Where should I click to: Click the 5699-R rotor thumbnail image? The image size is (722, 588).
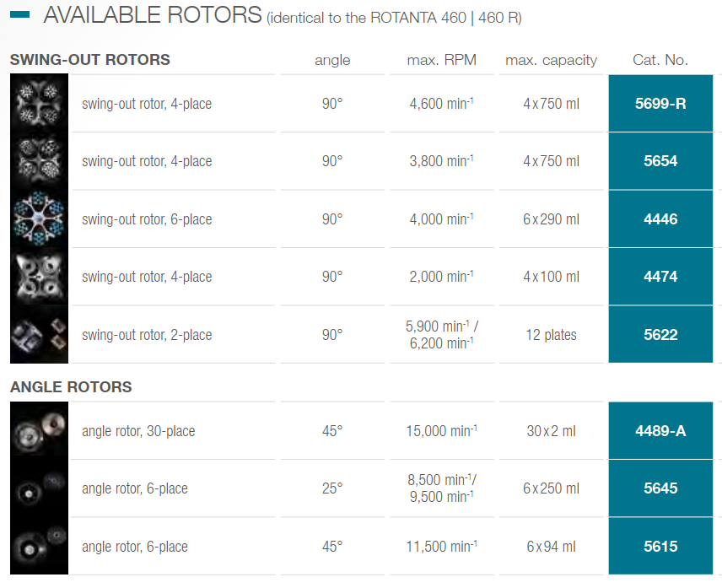[x=35, y=104]
